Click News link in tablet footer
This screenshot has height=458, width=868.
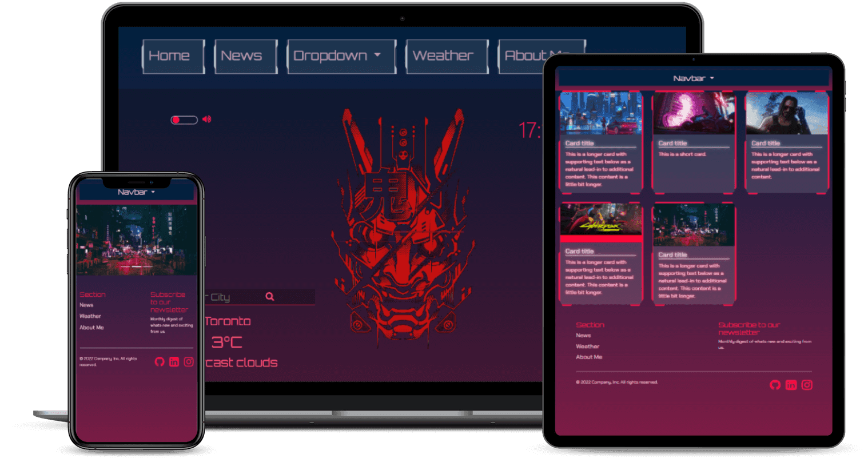[583, 336]
